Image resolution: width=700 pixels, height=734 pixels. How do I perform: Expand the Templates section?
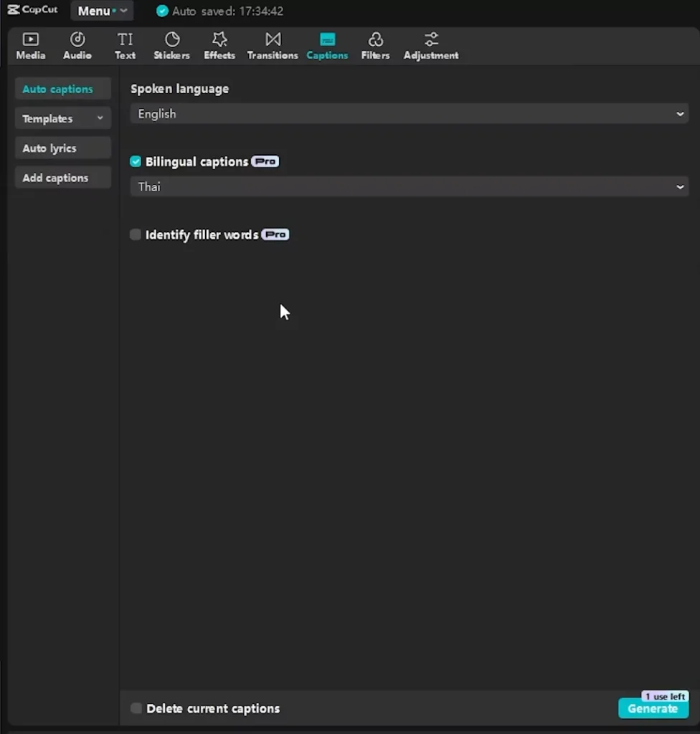[x=62, y=118]
